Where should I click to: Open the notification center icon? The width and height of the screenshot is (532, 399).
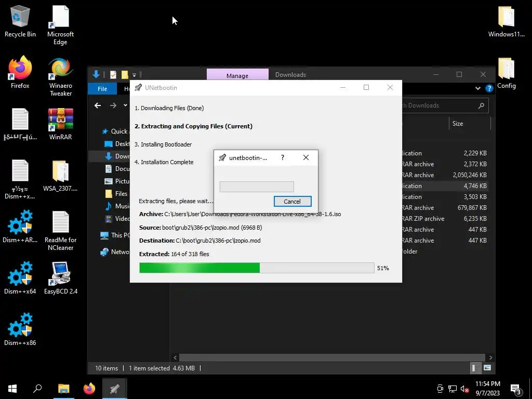coord(516,389)
